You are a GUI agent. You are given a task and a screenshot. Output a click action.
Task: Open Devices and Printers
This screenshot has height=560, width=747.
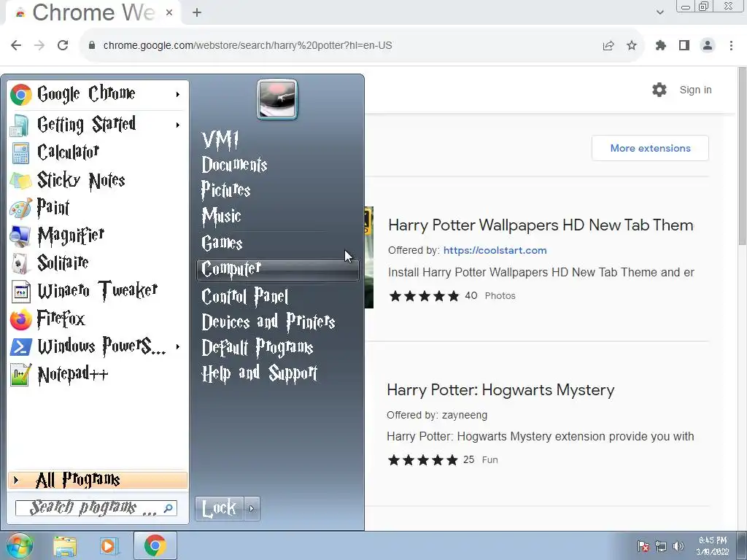click(268, 322)
